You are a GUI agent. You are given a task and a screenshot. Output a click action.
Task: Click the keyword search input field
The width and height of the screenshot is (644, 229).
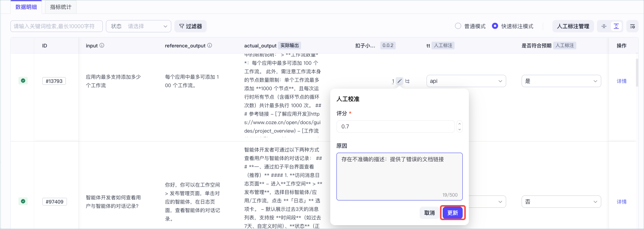[x=57, y=26]
